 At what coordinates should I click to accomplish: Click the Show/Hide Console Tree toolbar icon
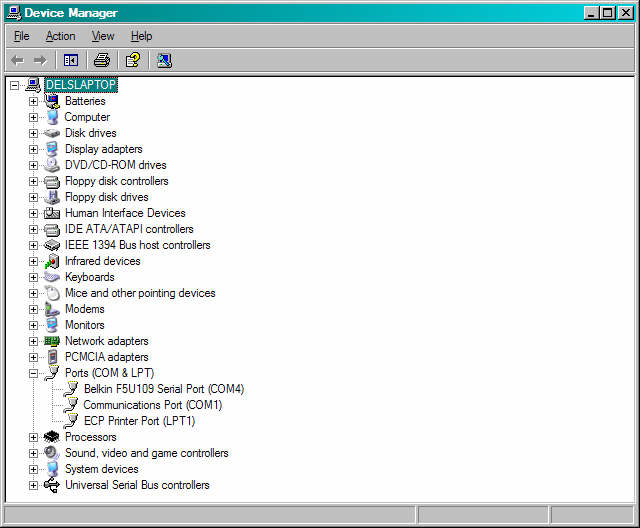click(71, 60)
